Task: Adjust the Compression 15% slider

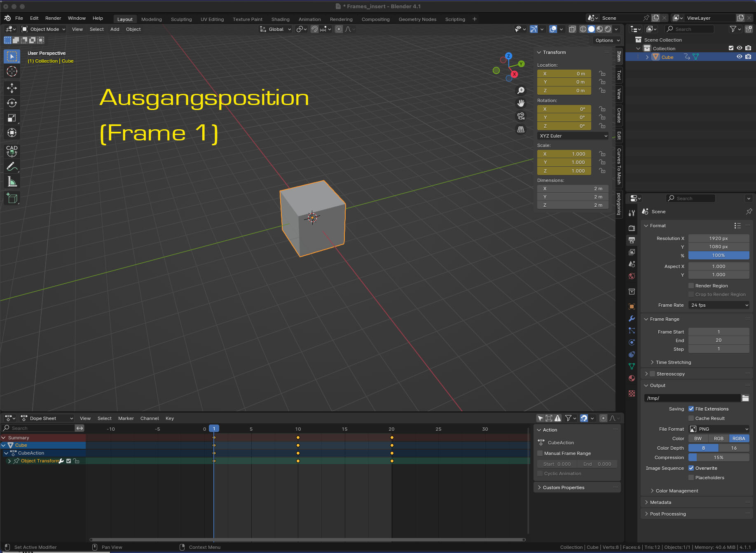Action: 719,457
